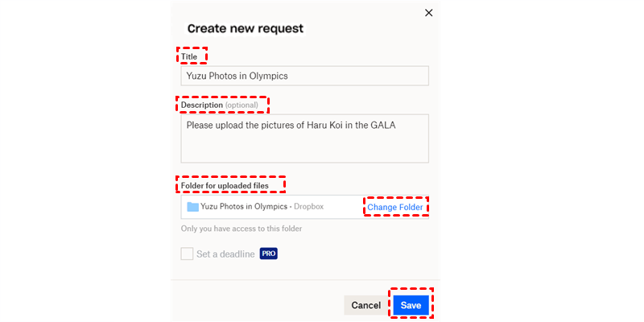This screenshot has height=322, width=644.
Task: Select the Yuzu Photos in Olympics folder name
Action: click(244, 207)
